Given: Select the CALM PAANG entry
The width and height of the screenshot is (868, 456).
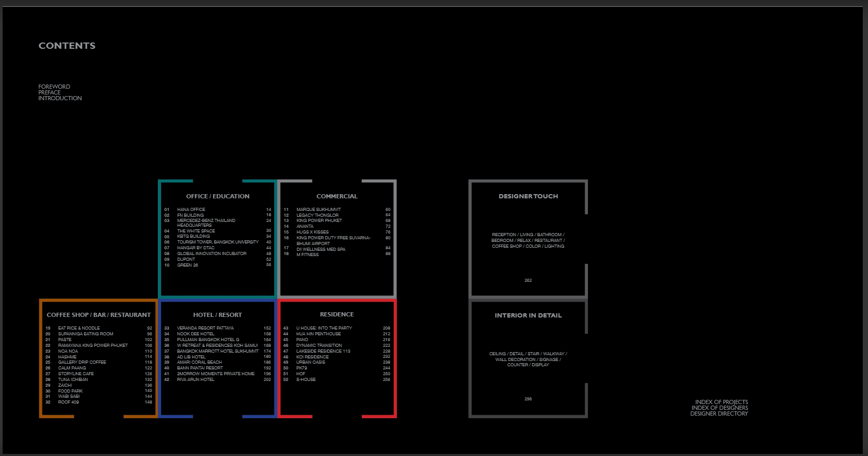Looking at the screenshot, I should point(72,368).
